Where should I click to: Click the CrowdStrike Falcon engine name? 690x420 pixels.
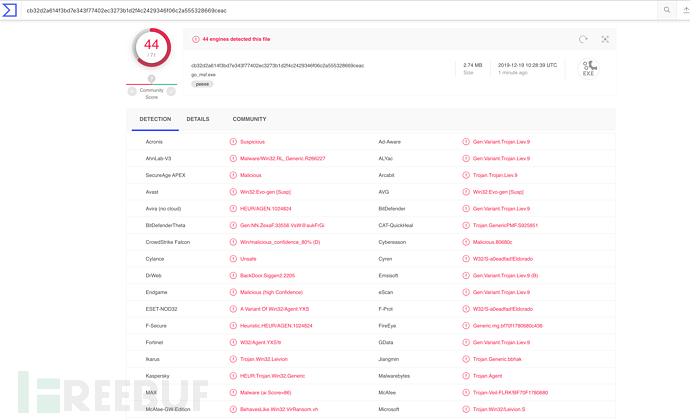pos(168,242)
